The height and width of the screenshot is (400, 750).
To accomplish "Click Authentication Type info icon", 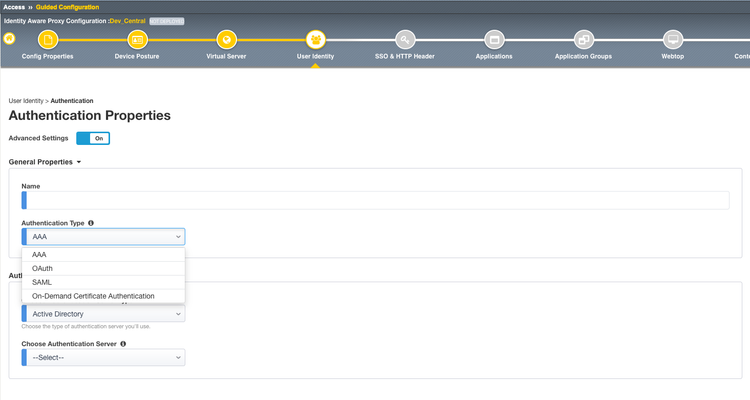I will (x=91, y=223).
